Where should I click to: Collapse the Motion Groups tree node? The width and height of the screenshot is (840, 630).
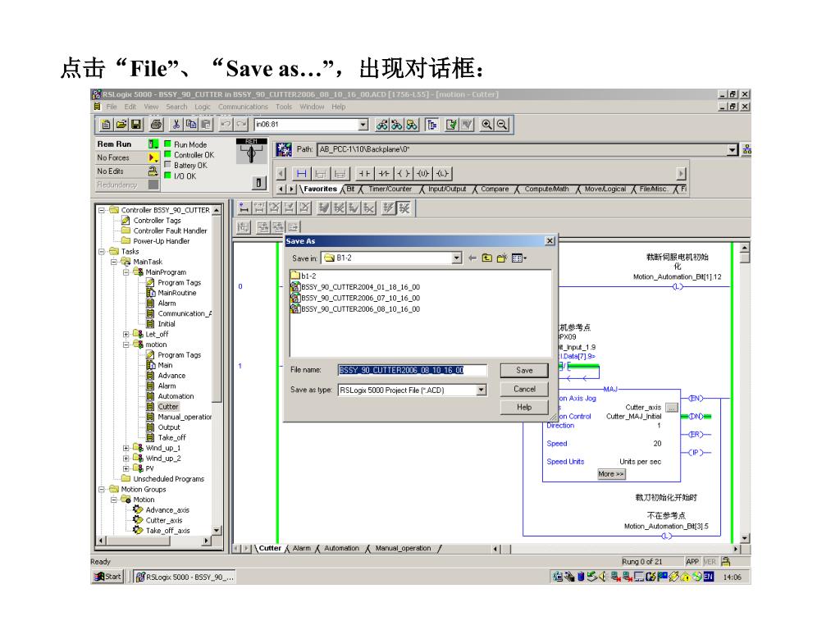click(101, 489)
